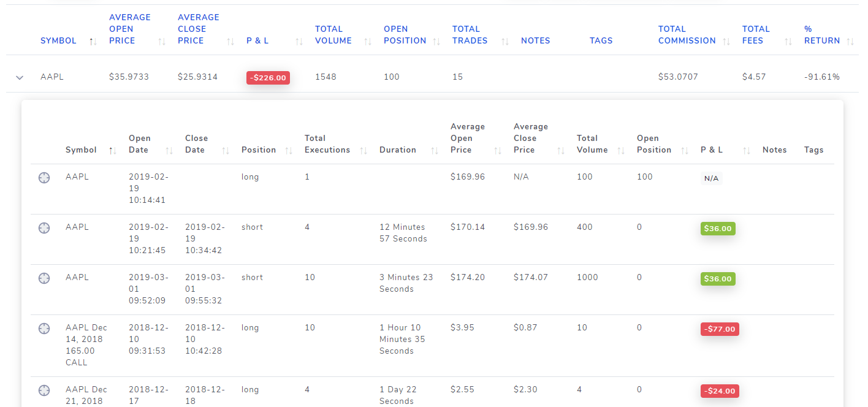This screenshot has width=868, height=407.
Task: Click the % RETURN column header label
Action: pos(822,35)
